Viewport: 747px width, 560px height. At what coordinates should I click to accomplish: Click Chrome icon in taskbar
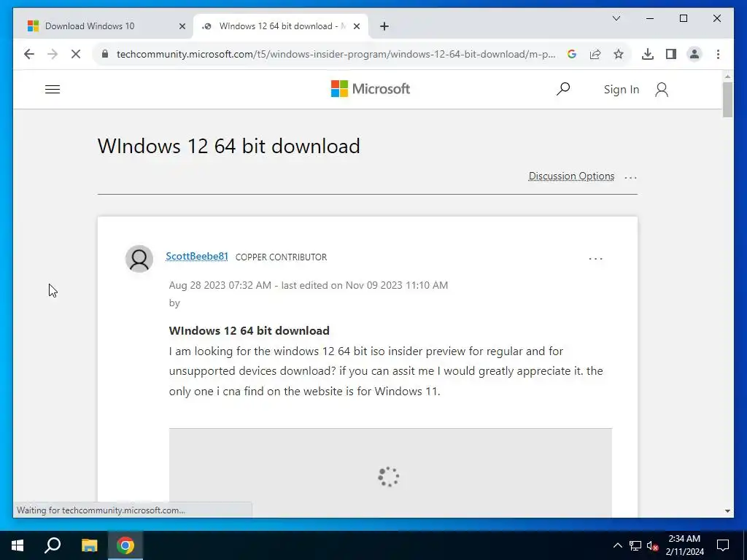tap(125, 545)
